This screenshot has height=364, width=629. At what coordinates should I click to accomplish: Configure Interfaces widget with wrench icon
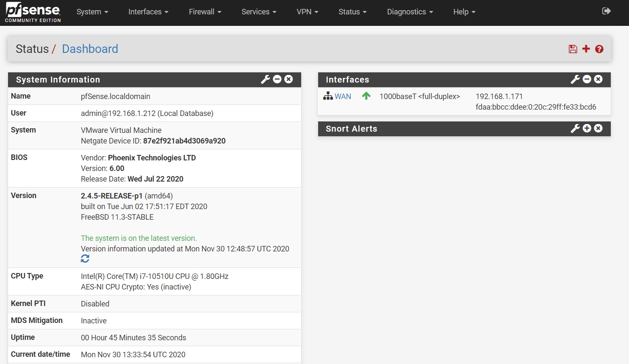pyautogui.click(x=575, y=79)
